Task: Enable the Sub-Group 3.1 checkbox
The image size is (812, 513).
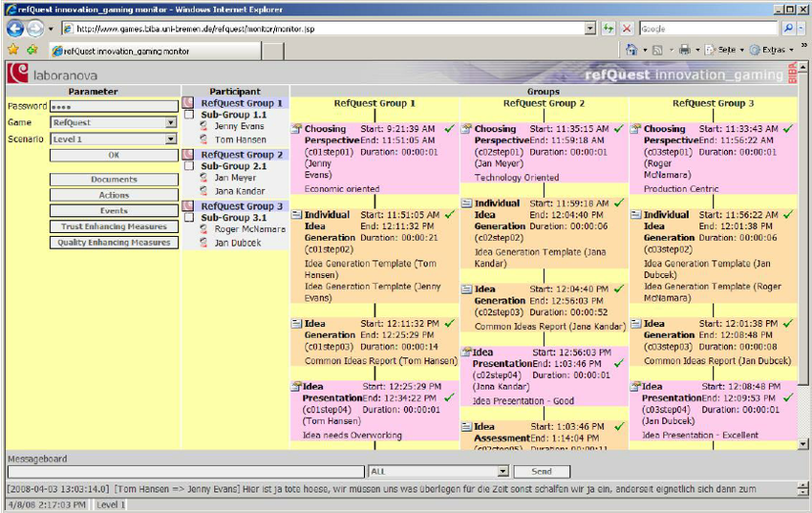Action: click(x=188, y=218)
